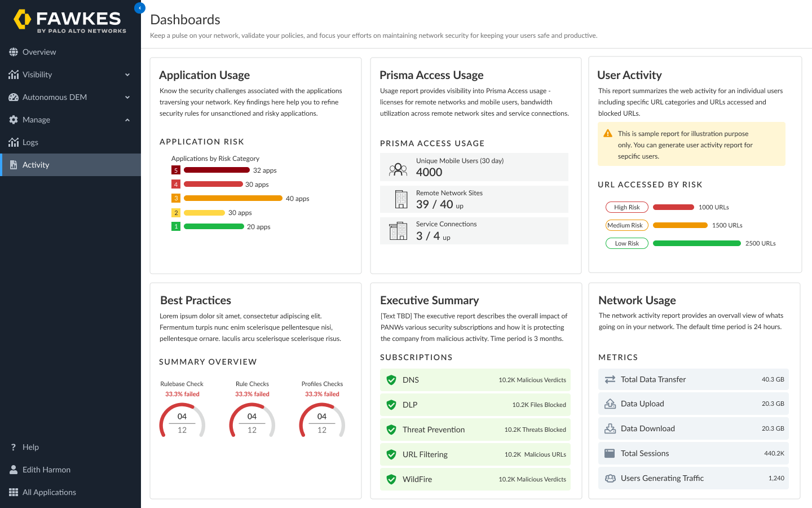Click the Logs chart icon
This screenshot has width=812, height=508.
14,142
